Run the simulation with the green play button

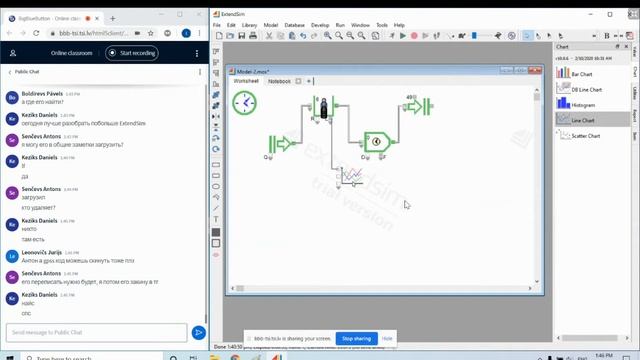click(x=403, y=36)
